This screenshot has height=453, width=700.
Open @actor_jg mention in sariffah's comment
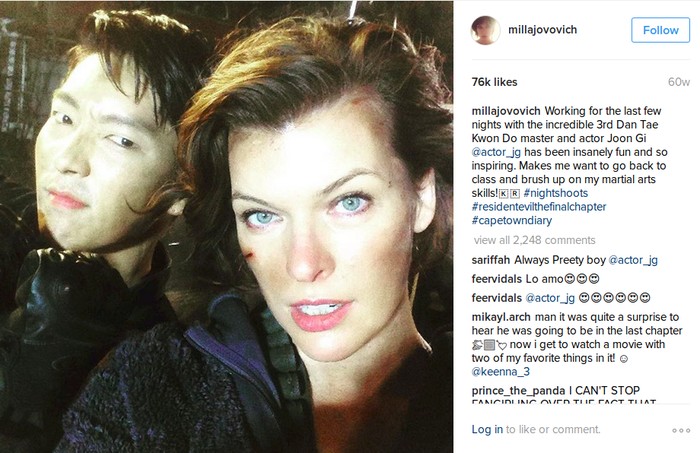click(633, 260)
